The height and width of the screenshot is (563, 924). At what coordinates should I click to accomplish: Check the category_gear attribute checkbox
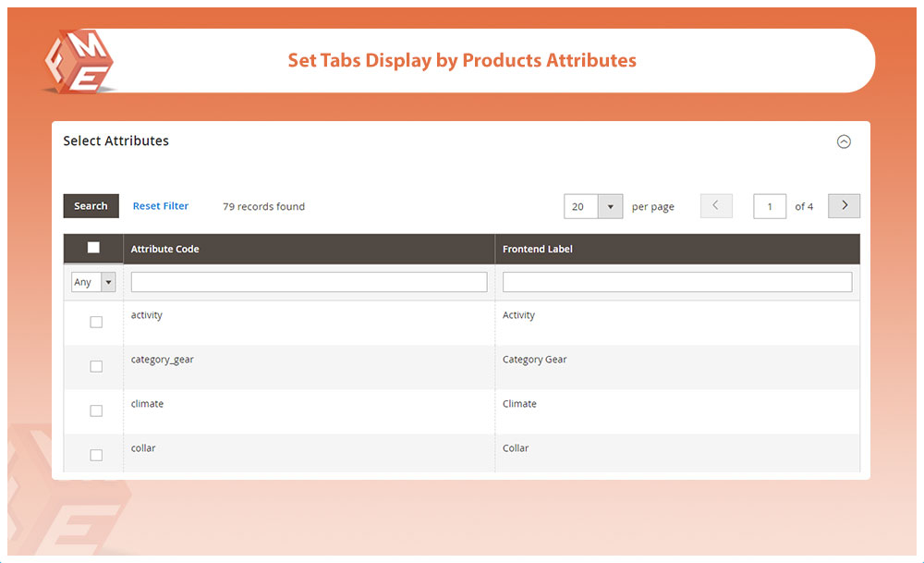coord(96,366)
